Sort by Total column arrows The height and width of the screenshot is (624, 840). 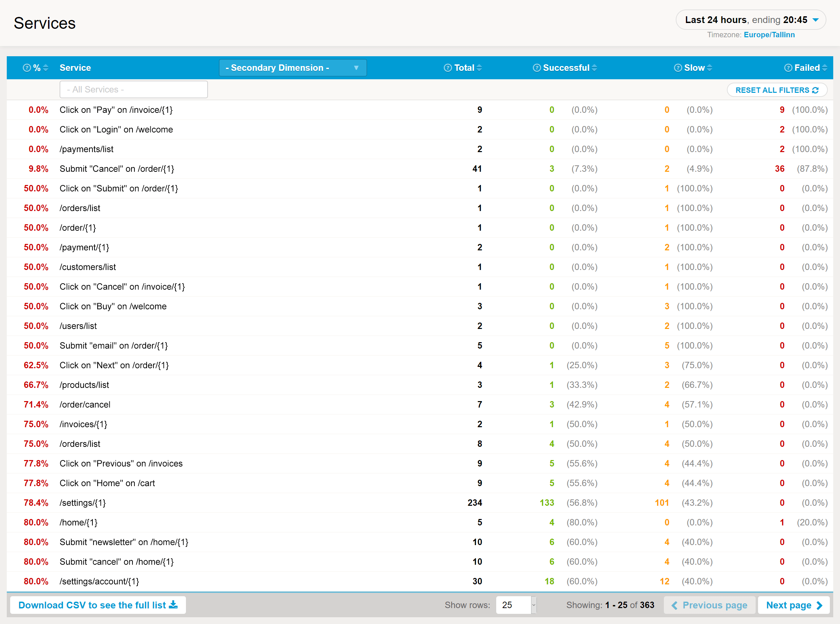tap(479, 68)
